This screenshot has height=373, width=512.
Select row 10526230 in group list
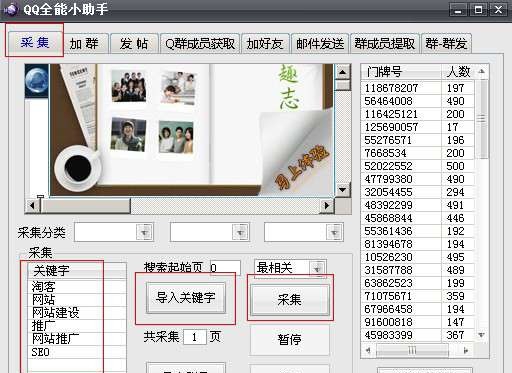[417, 257]
